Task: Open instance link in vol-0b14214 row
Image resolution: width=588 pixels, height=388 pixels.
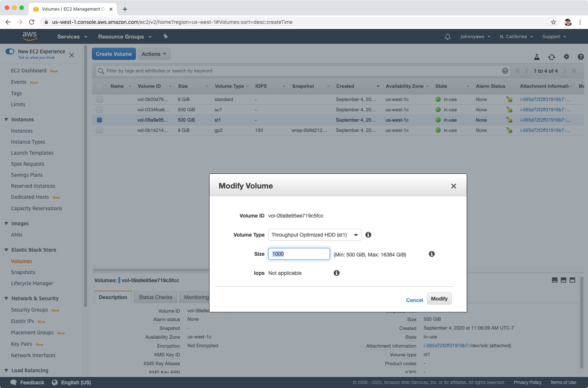Action: pos(542,130)
